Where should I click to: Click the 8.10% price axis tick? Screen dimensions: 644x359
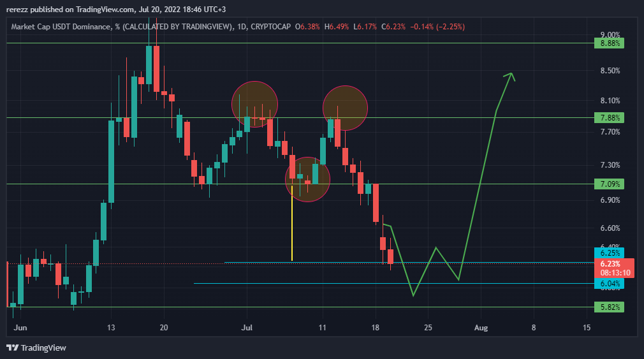click(x=610, y=101)
